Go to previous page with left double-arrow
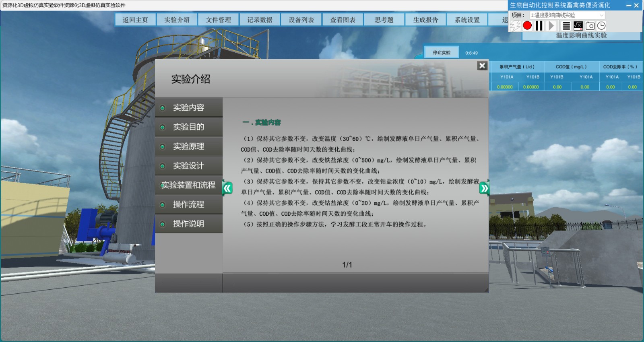This screenshot has height=342, width=644. pos(227,188)
